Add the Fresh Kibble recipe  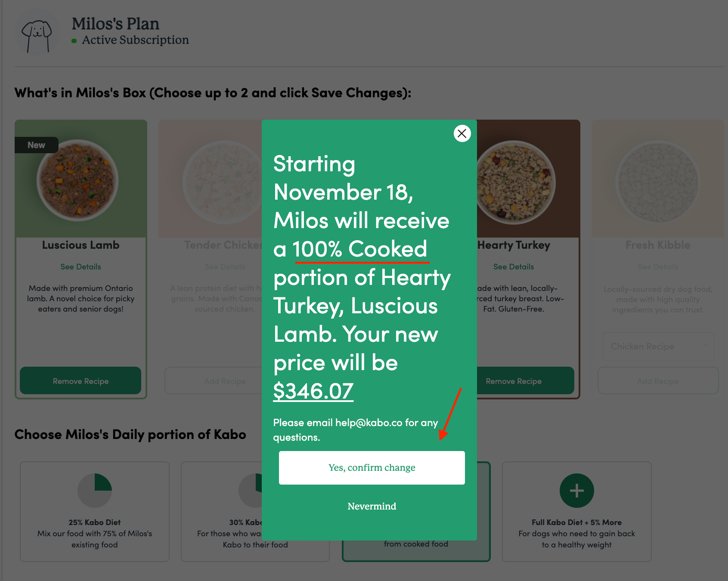[x=657, y=381]
